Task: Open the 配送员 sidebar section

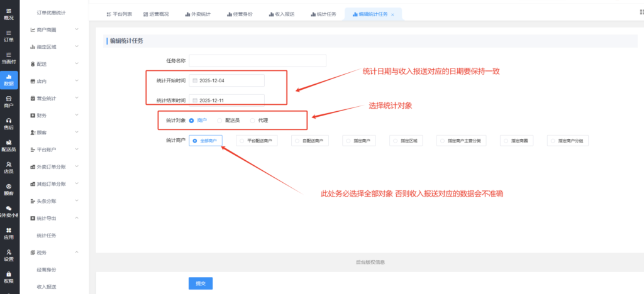Action: point(9,145)
